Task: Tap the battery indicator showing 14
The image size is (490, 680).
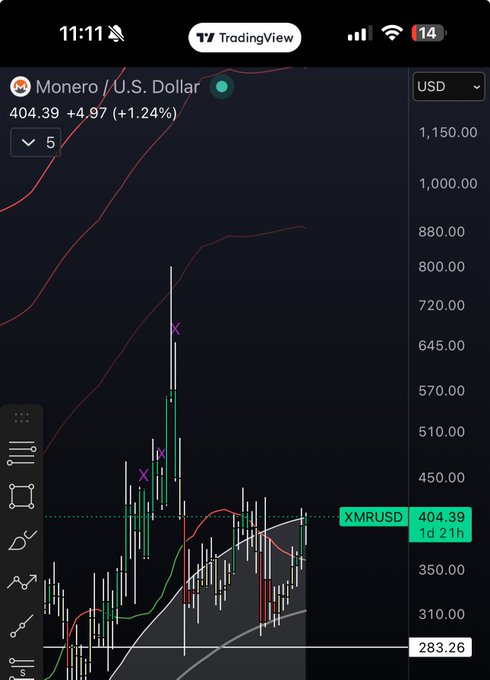Action: (x=429, y=33)
